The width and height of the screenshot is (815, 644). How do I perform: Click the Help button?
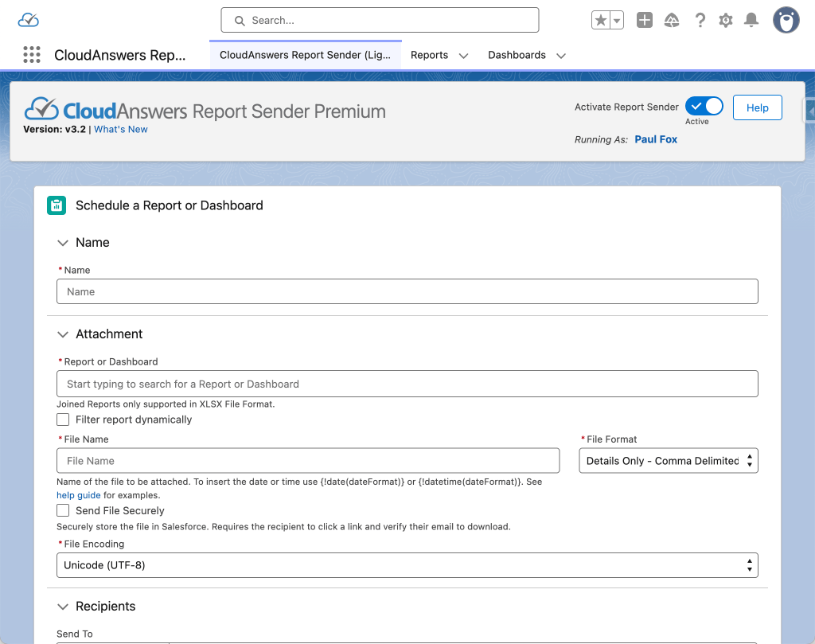pos(757,107)
